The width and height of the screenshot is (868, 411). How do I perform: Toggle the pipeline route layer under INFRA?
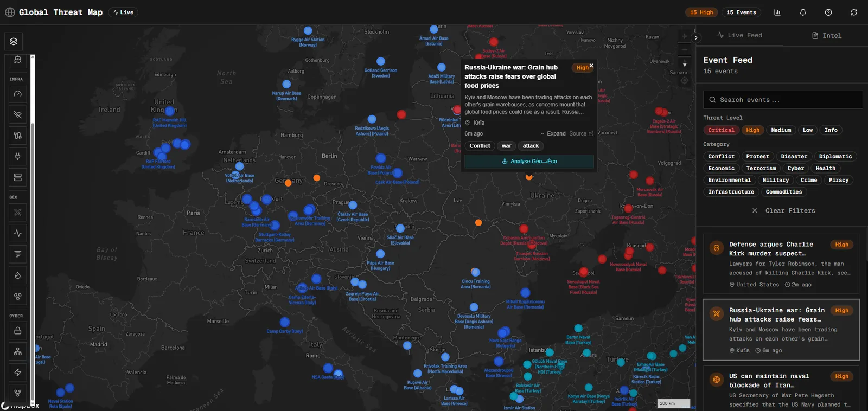18,136
